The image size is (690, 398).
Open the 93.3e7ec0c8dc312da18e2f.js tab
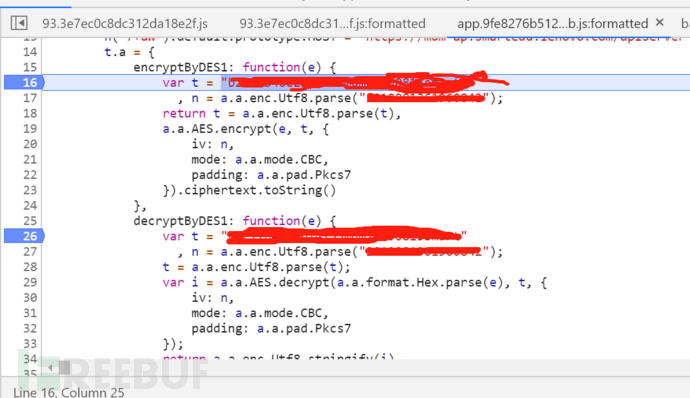[x=125, y=23]
